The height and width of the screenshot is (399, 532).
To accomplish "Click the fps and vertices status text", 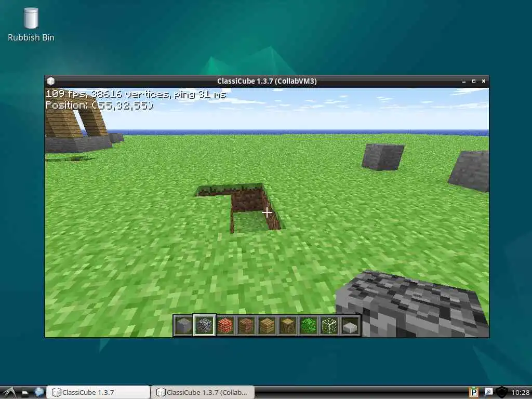I will 136,94.
